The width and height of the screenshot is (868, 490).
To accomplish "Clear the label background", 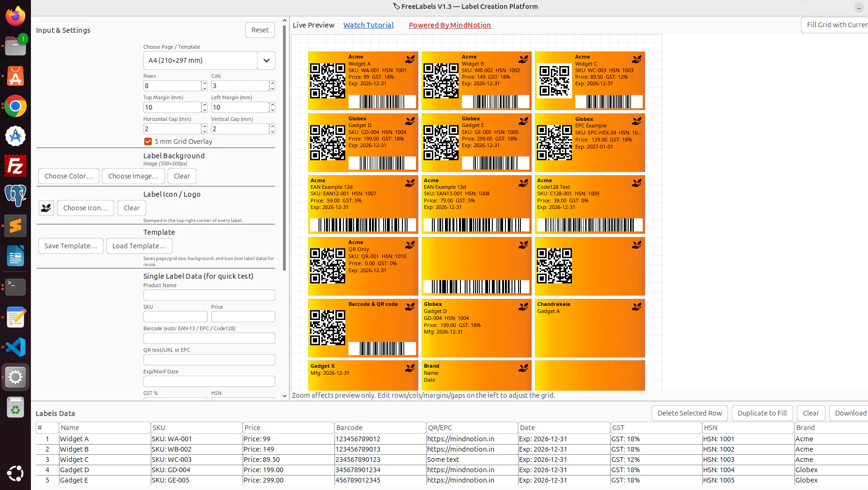I will pos(182,176).
